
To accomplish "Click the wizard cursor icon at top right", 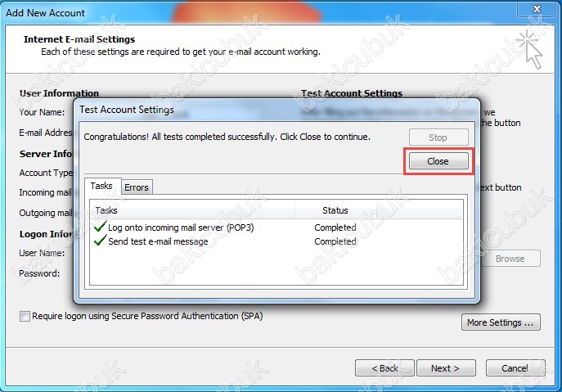I will tap(530, 48).
